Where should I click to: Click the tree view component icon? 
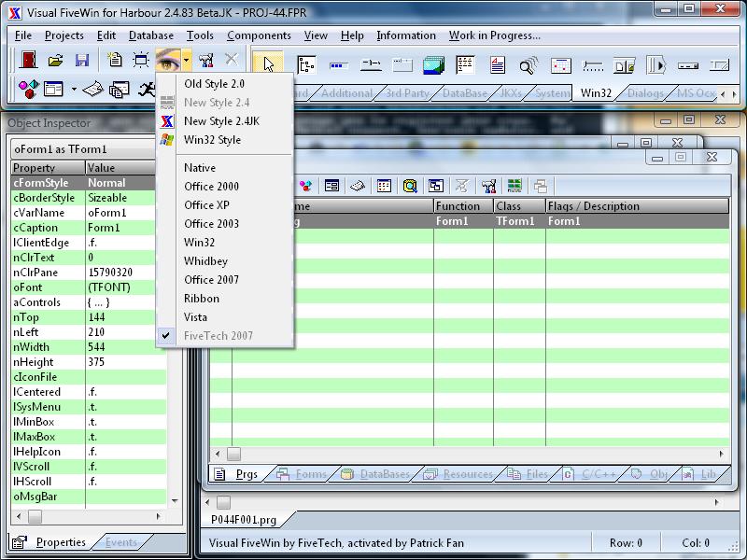306,65
